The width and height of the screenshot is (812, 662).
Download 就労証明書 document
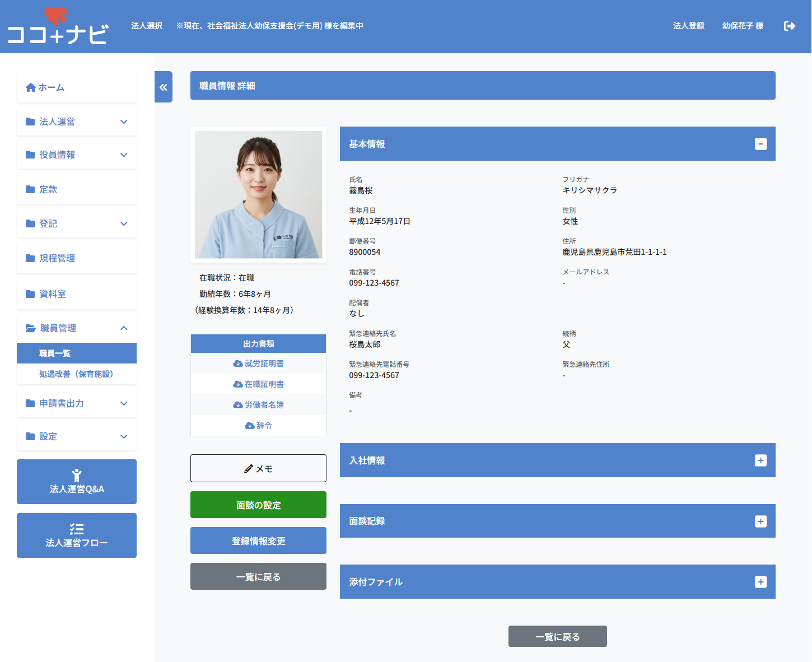259,363
